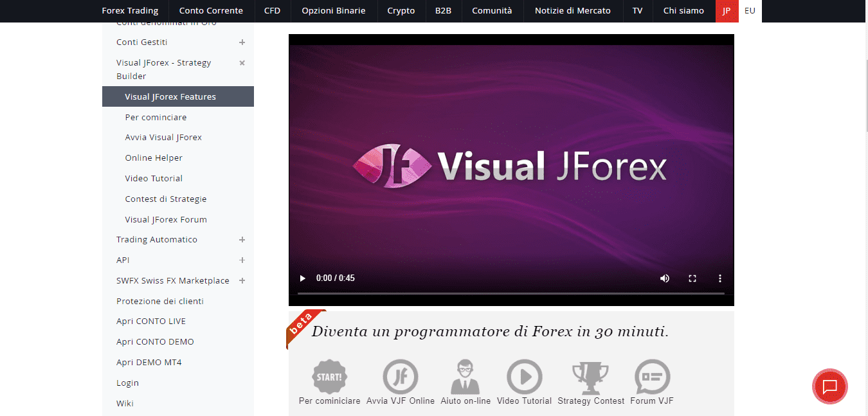
Task: Open the Forum VJF speech bubble icon
Action: (x=651, y=377)
